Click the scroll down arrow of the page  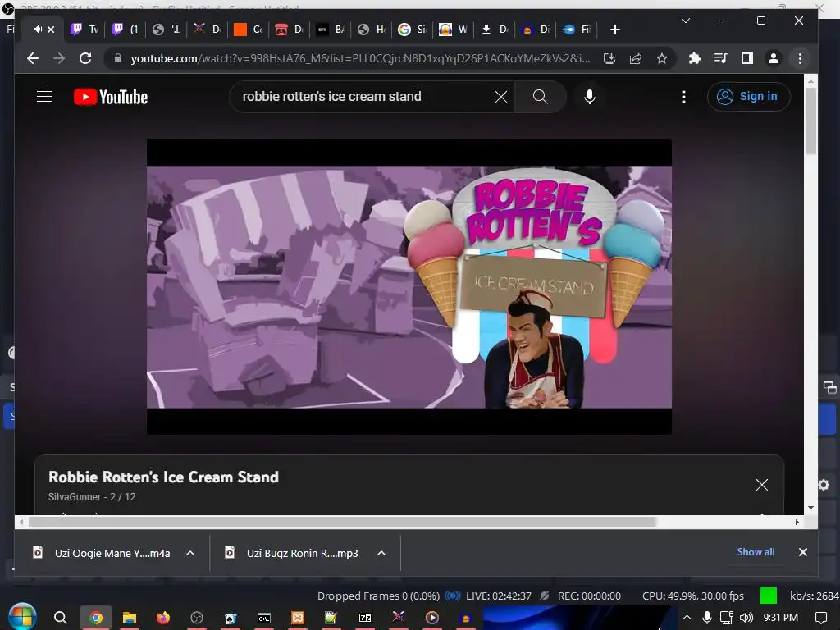pyautogui.click(x=810, y=507)
